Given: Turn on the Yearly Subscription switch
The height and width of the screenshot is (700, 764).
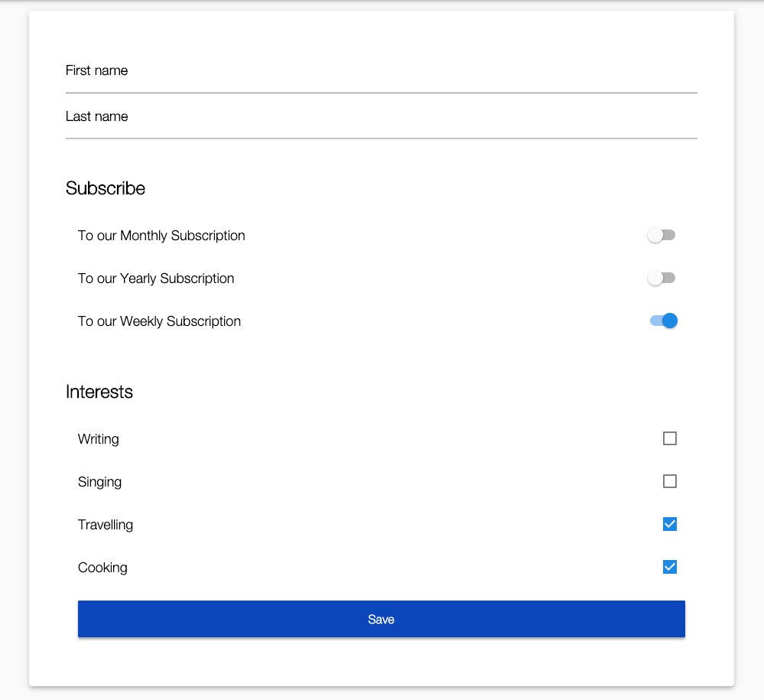Looking at the screenshot, I should point(662,278).
